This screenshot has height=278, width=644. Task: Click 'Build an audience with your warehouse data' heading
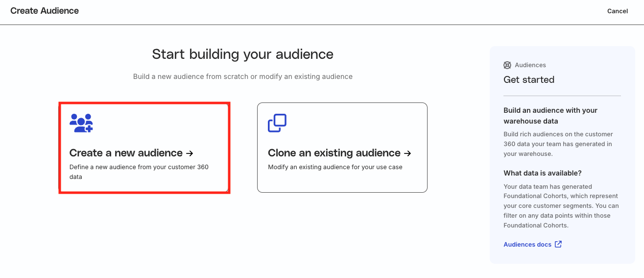(x=550, y=116)
